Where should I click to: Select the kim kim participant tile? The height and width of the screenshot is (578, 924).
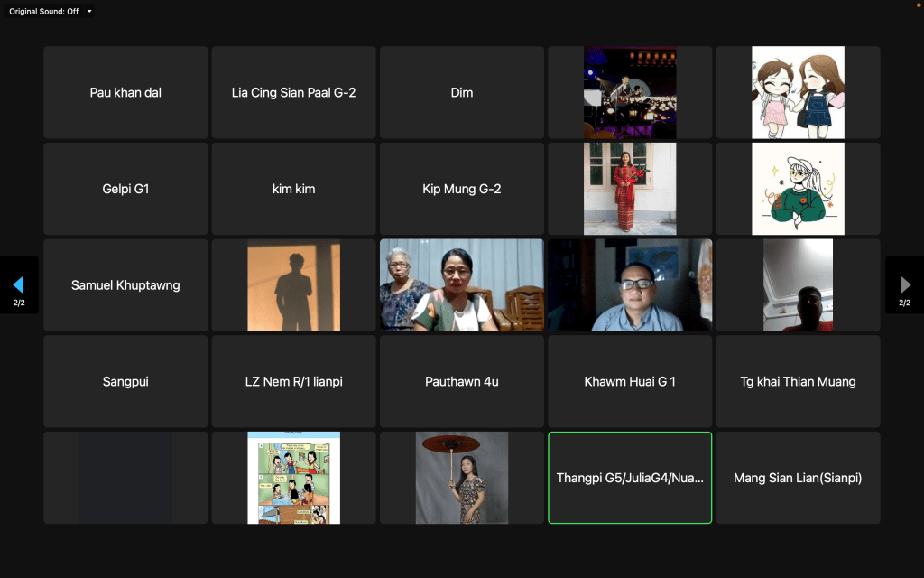(293, 189)
